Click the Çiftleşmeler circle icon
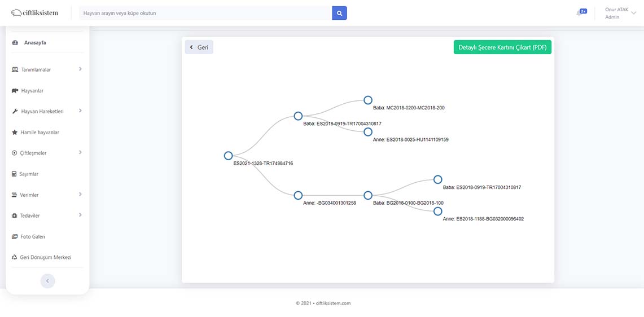This screenshot has height=317, width=644. point(14,153)
